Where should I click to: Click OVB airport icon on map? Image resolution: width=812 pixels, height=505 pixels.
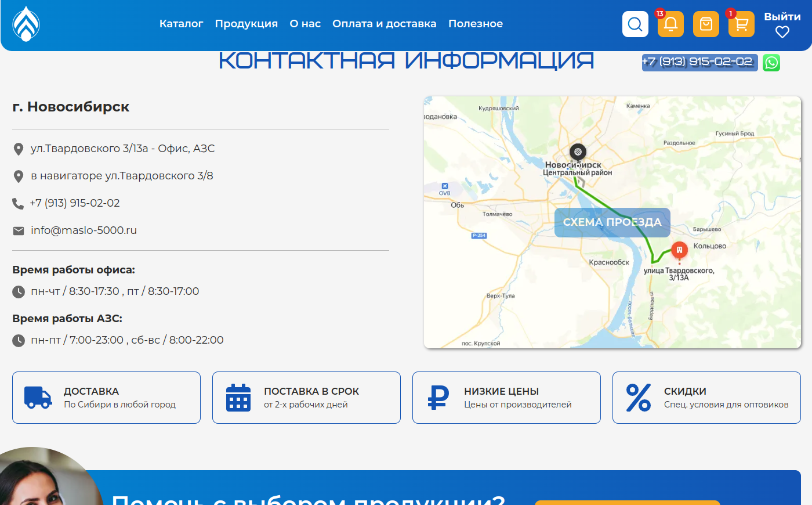coord(445,186)
